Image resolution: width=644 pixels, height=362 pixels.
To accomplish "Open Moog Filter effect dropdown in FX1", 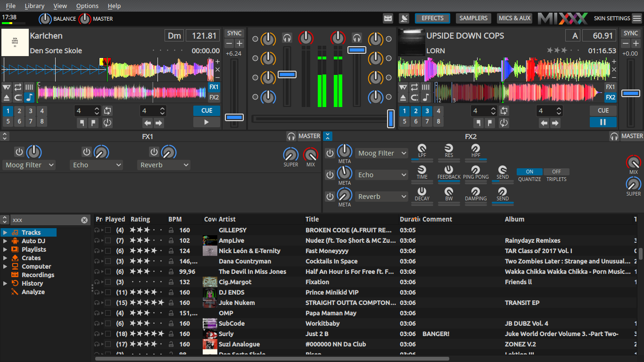I will click(29, 165).
